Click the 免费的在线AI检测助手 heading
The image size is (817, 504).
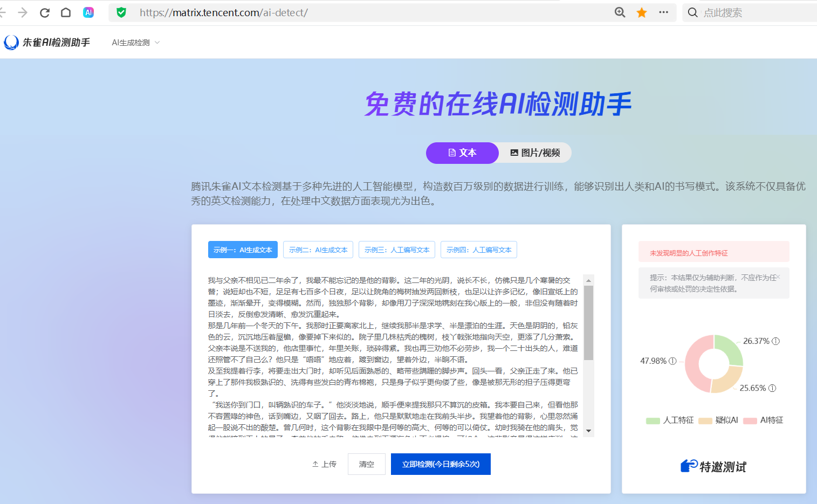[498, 104]
